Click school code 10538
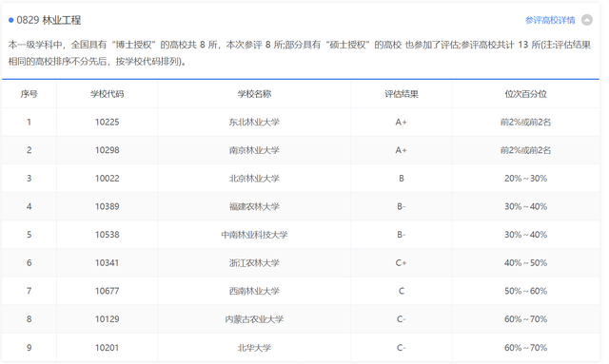This screenshot has height=364, width=609. 108,235
